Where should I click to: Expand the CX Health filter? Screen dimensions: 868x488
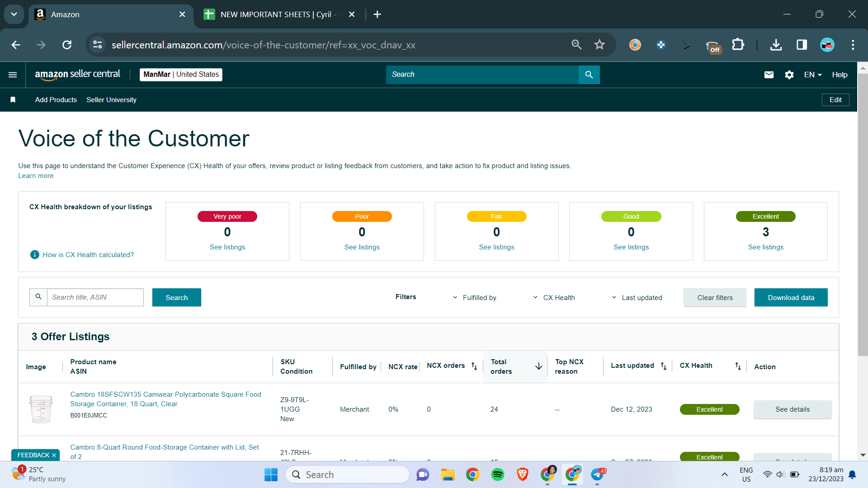coord(554,298)
